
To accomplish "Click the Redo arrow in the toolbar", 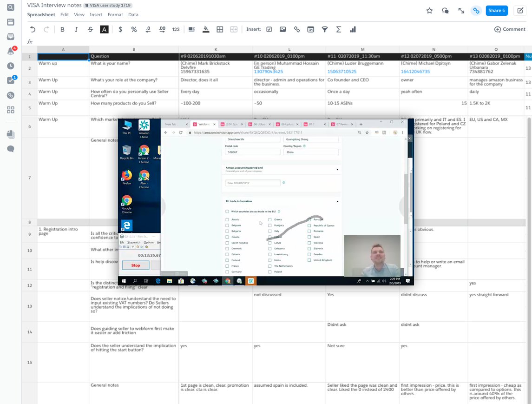I will point(46,30).
